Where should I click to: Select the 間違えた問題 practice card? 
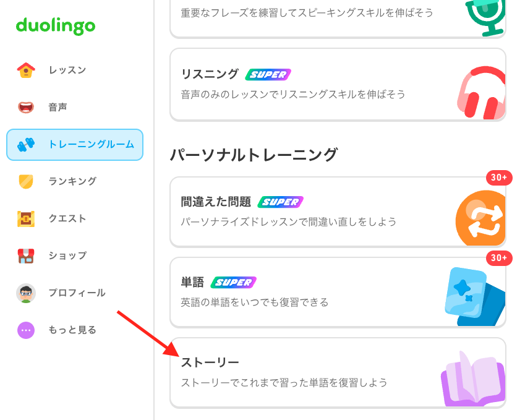[x=338, y=212]
